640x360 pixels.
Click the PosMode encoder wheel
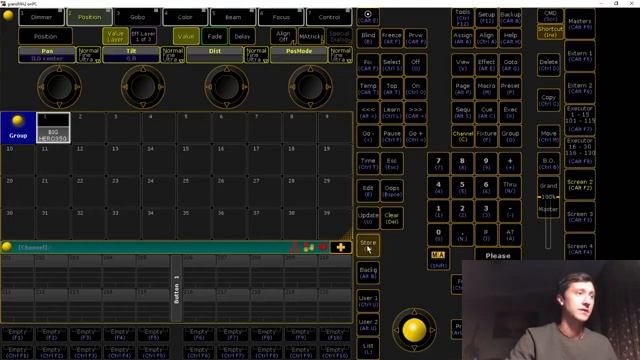click(x=310, y=87)
